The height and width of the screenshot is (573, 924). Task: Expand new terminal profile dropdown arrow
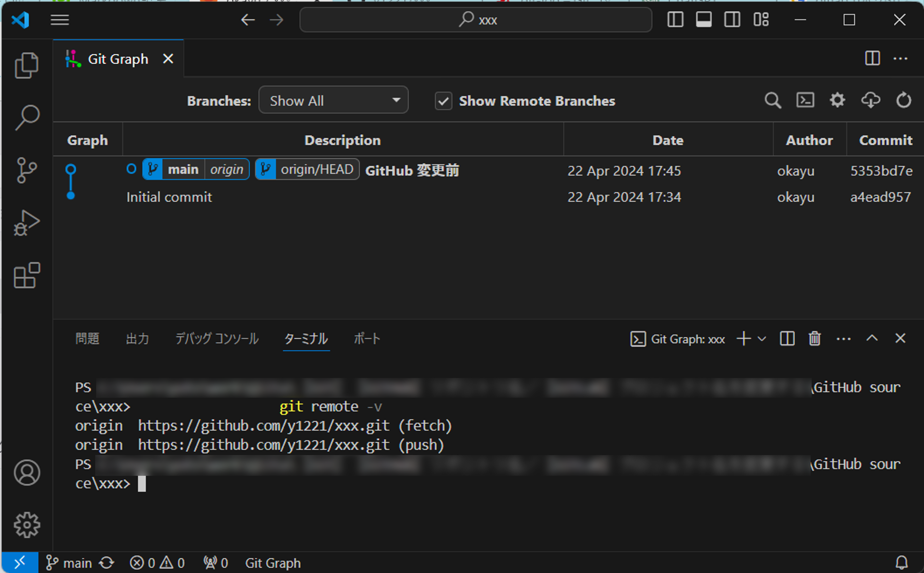tap(762, 338)
